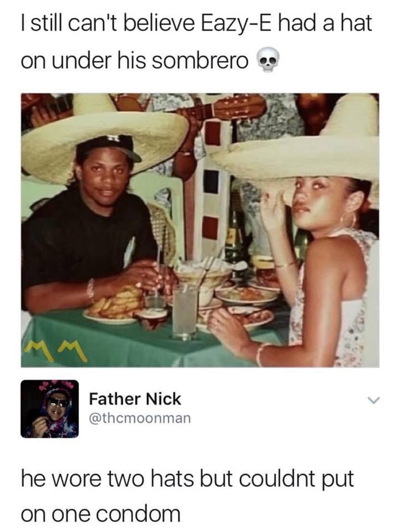
Task: Click the tall glass with ice on the table
Action: click(x=184, y=311)
